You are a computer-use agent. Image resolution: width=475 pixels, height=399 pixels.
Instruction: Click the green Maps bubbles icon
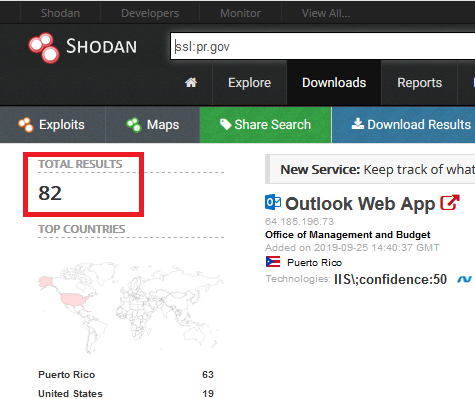point(134,125)
